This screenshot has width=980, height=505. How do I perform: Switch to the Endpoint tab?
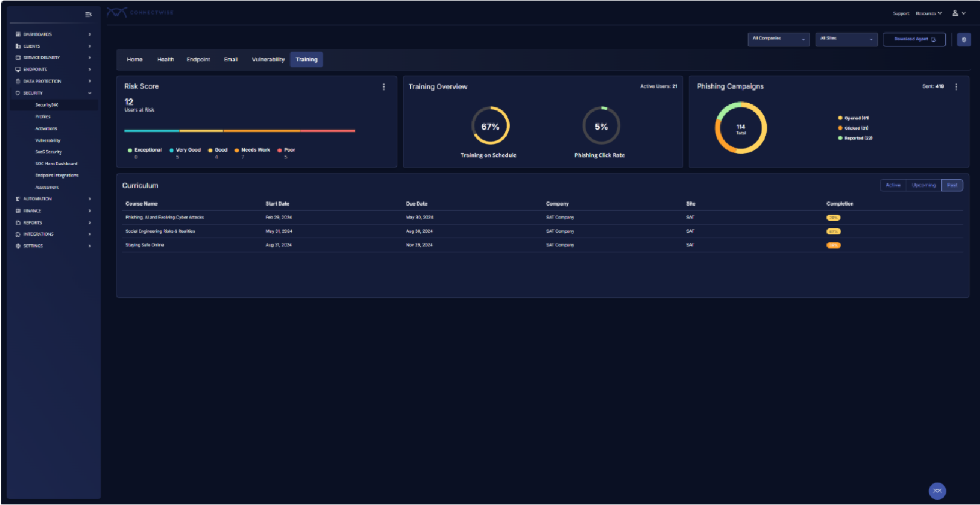[x=198, y=59]
